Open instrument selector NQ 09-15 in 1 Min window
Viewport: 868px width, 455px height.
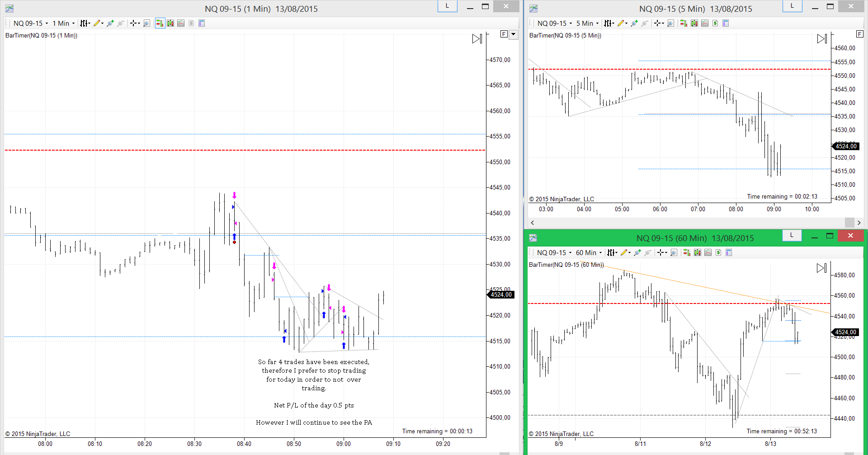click(x=31, y=23)
